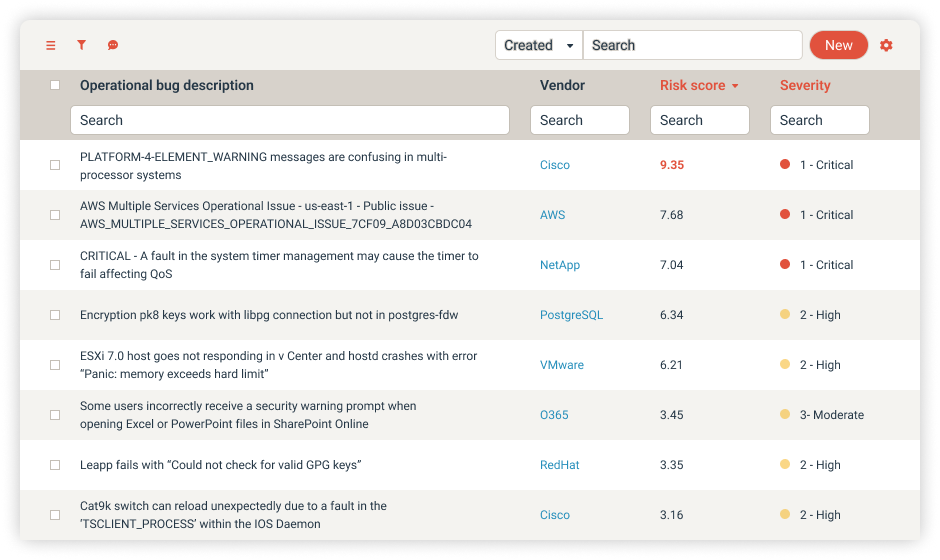
Task: Check the Encryption pk8 keys row checkbox
Action: (55, 315)
